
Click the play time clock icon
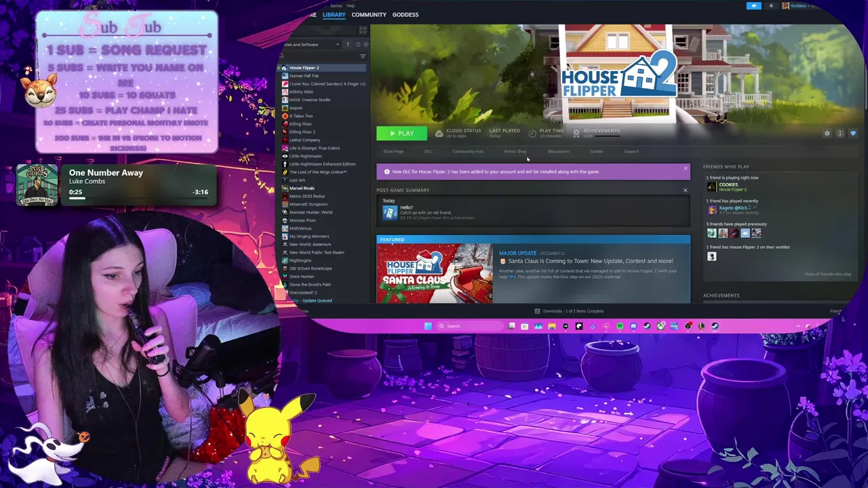(x=532, y=134)
